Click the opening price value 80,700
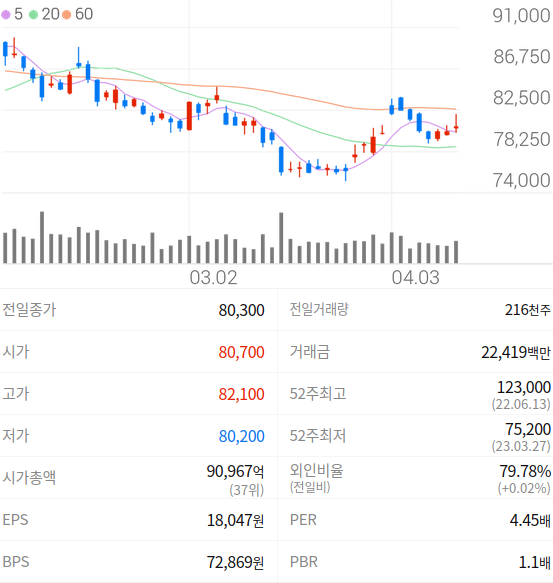 tap(241, 352)
